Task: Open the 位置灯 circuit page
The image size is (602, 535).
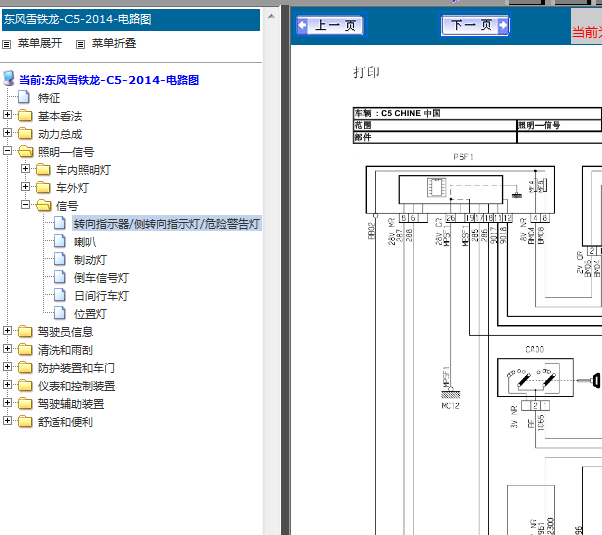Action: pos(90,314)
